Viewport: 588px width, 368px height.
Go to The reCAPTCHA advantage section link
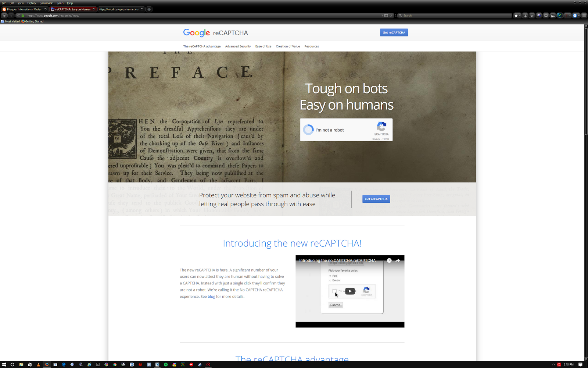tap(202, 46)
